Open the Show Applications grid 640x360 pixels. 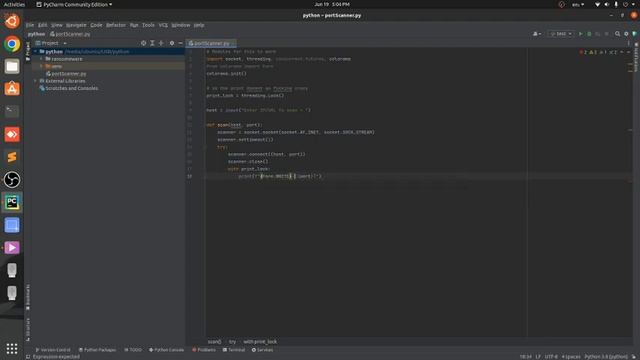tap(12, 348)
